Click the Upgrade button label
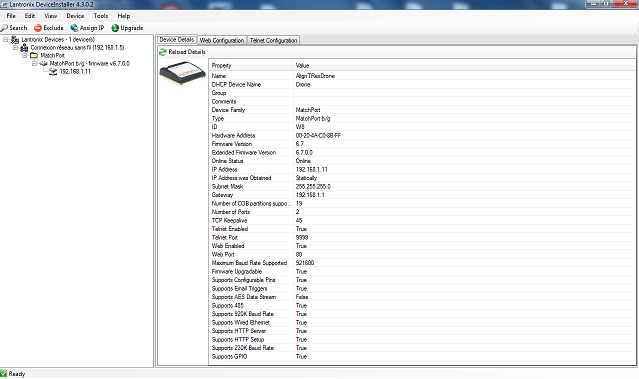Image resolution: width=639 pixels, height=379 pixels. 132,28
